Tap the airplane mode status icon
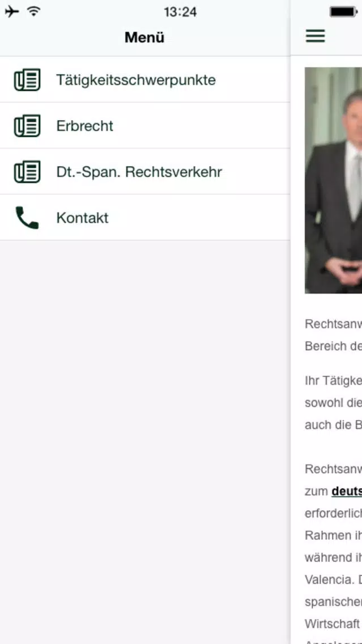Screen dimensions: 362x644 [x=12, y=11]
